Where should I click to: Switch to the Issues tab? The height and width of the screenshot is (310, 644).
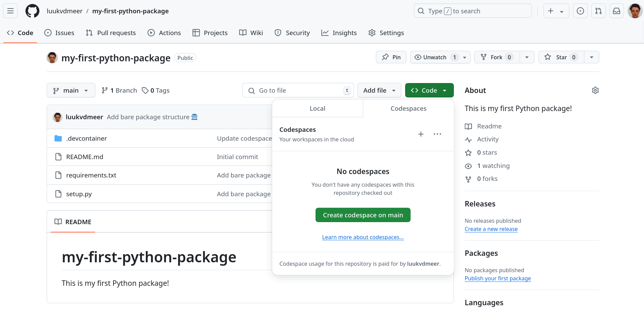point(59,33)
